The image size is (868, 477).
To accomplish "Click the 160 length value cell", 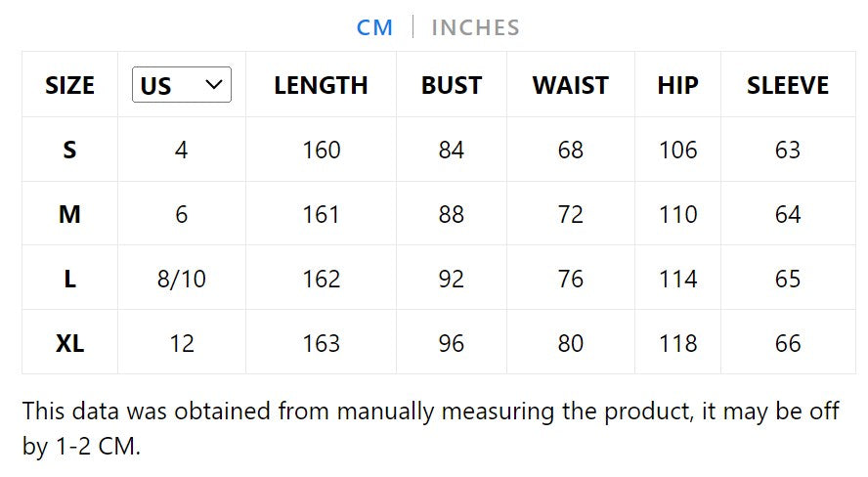I will tap(321, 150).
